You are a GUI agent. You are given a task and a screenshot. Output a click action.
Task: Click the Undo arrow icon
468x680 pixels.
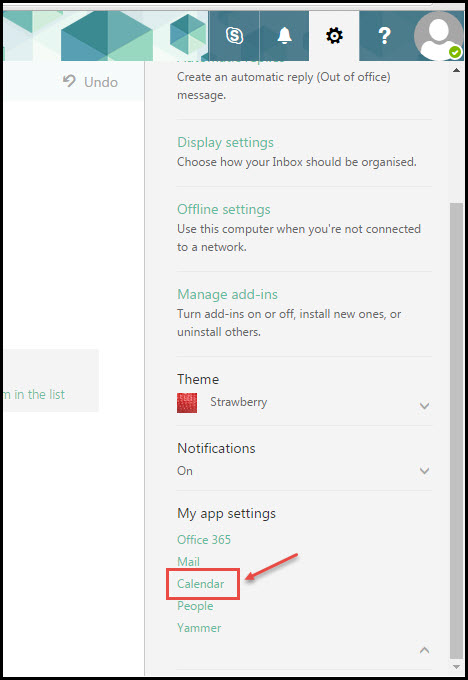click(x=69, y=81)
